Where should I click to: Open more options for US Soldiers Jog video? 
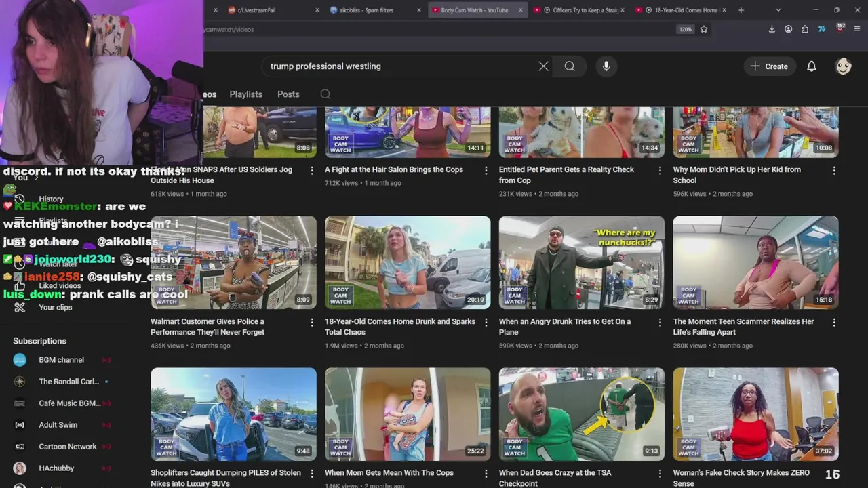tap(312, 171)
